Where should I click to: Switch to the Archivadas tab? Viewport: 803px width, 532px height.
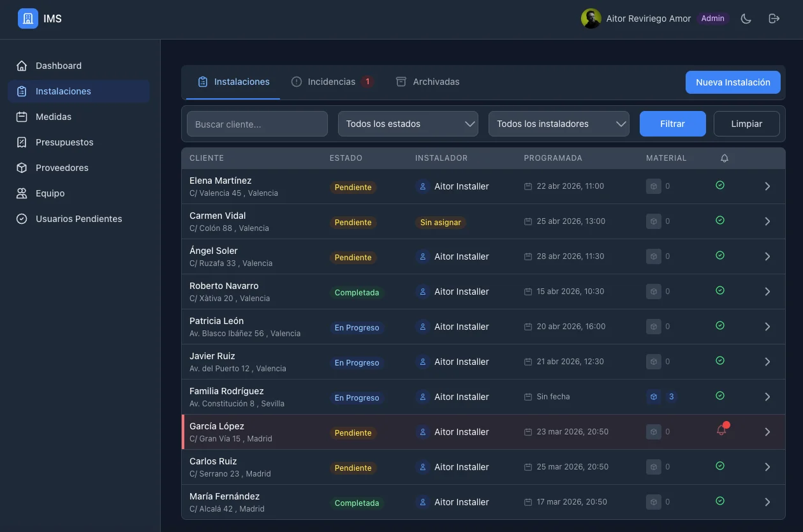click(x=428, y=82)
